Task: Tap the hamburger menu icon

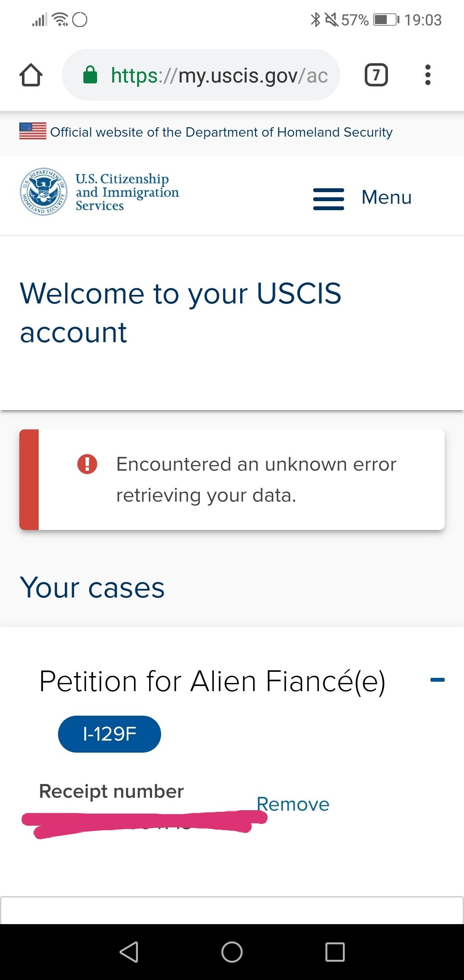Action: (329, 199)
